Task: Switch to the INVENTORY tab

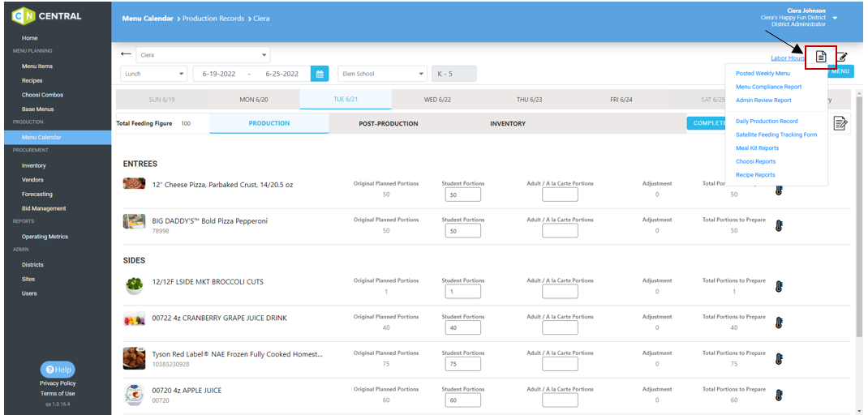Action: click(508, 123)
